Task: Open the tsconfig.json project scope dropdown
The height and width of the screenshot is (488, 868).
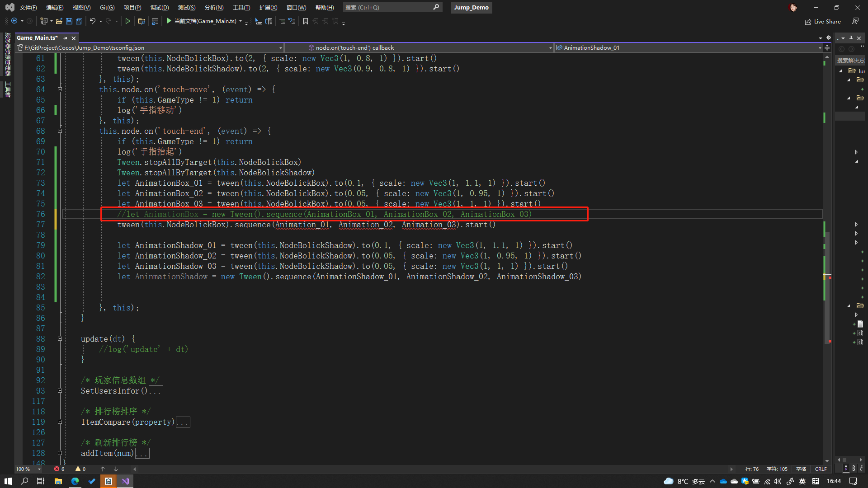Action: pos(280,48)
